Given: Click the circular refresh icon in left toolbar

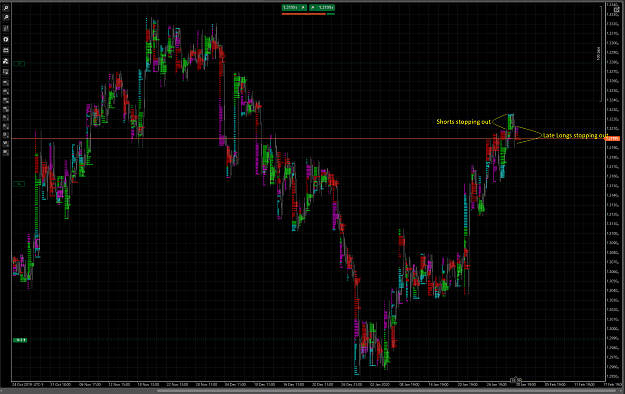Looking at the screenshot, I should point(6,39).
